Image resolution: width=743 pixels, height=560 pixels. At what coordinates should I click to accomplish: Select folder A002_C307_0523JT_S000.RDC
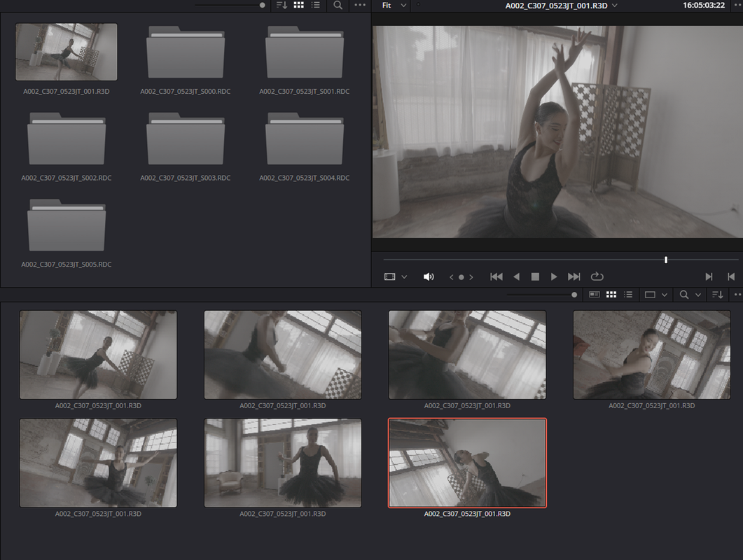(x=186, y=52)
